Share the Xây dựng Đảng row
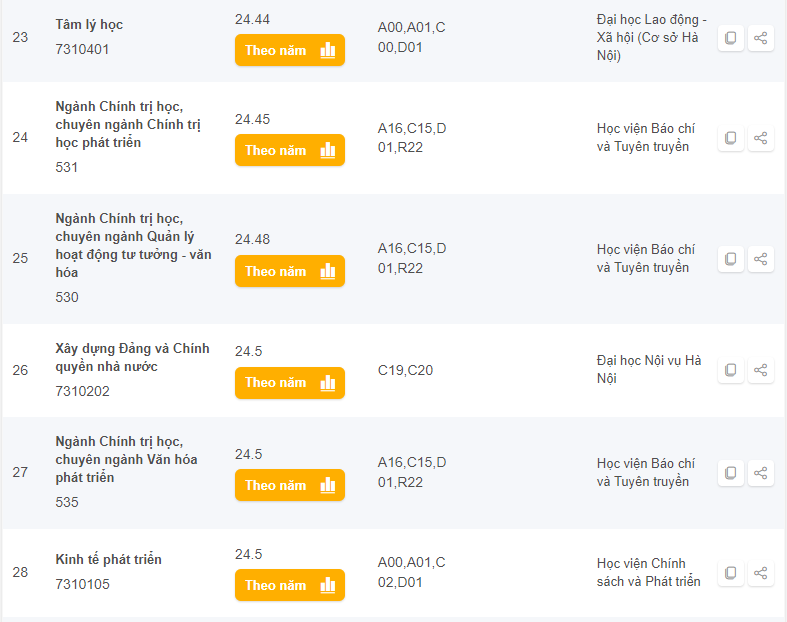The height and width of the screenshot is (622, 787). 761,370
